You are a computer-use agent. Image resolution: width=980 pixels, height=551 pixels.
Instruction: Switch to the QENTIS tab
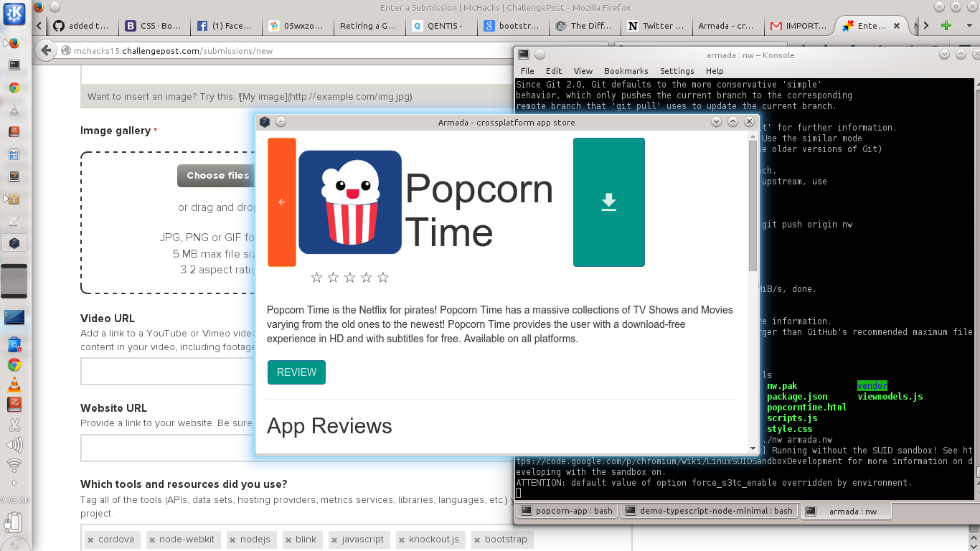pos(440,26)
